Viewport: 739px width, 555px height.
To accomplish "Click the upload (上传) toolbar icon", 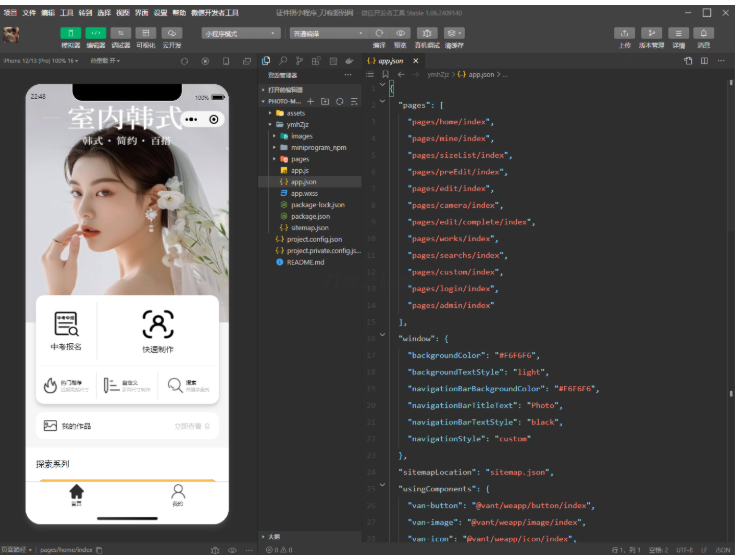I will 625,33.
